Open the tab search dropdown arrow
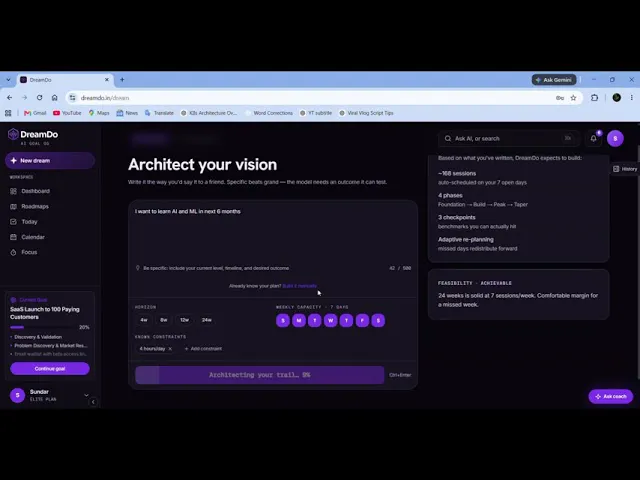The width and height of the screenshot is (640, 480). tap(8, 80)
